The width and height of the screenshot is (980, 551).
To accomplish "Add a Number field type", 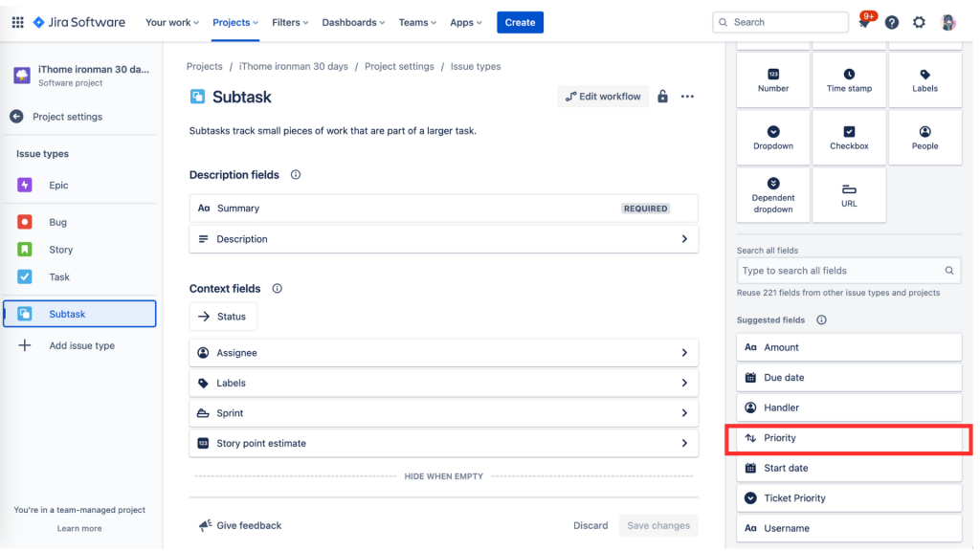I will coord(773,80).
